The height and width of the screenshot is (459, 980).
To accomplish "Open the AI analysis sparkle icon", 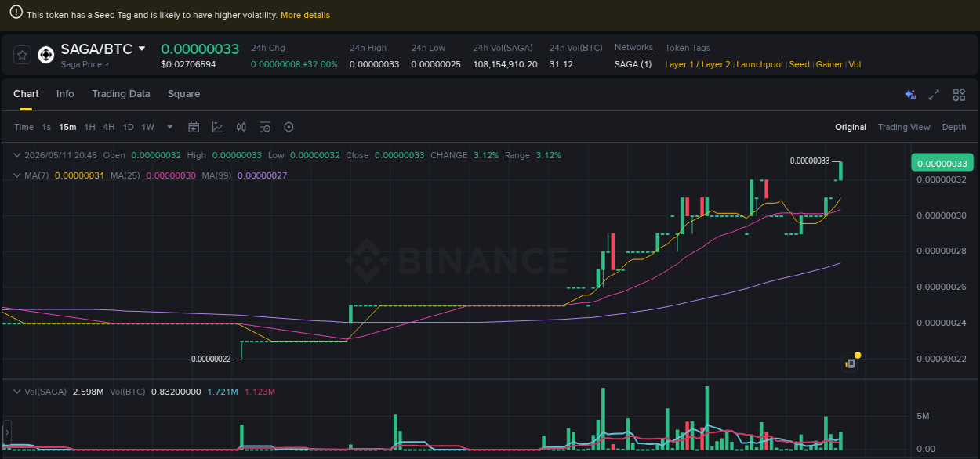I will pos(910,95).
